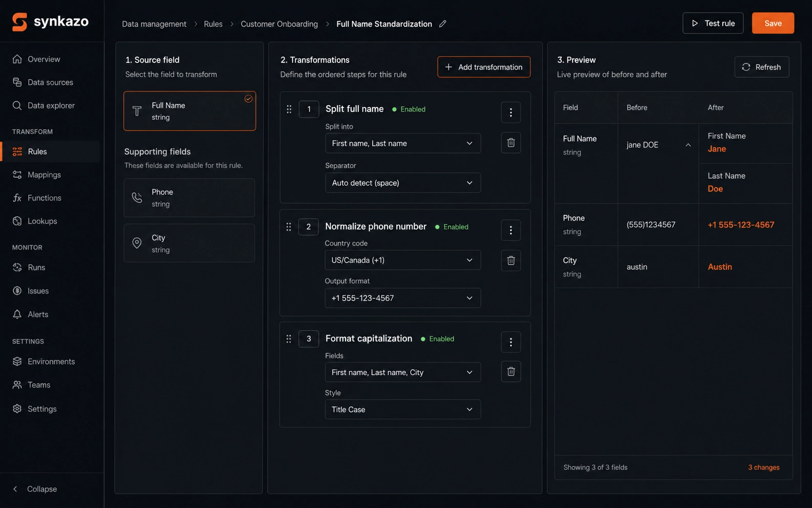Open more options for Split full name
The height and width of the screenshot is (508, 812).
click(511, 113)
